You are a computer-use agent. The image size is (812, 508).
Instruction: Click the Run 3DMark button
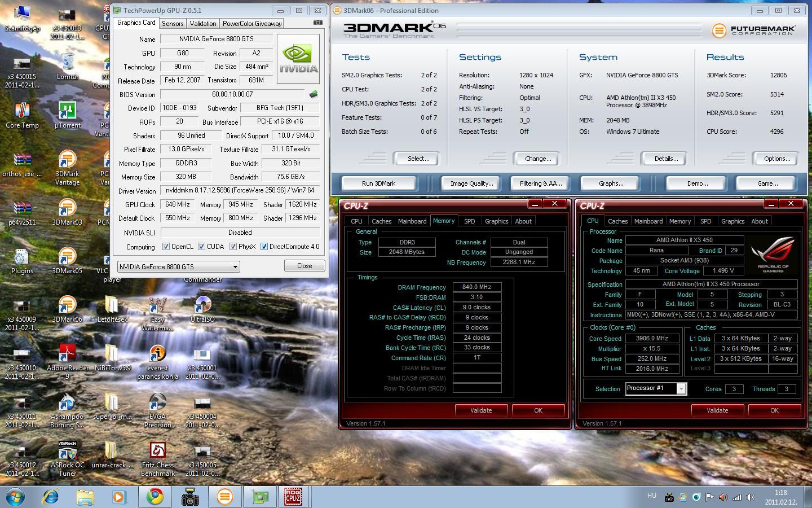378,183
